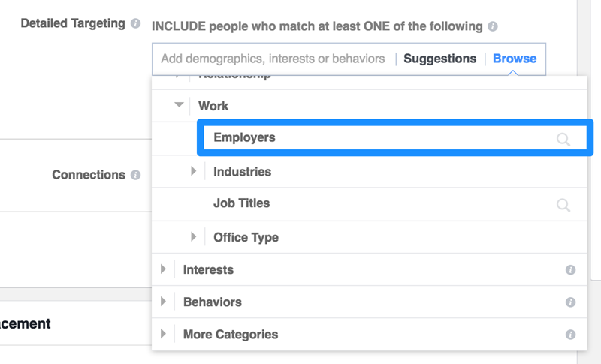Click the Detailed Targeting info icon
The height and width of the screenshot is (364, 601).
[135, 23]
